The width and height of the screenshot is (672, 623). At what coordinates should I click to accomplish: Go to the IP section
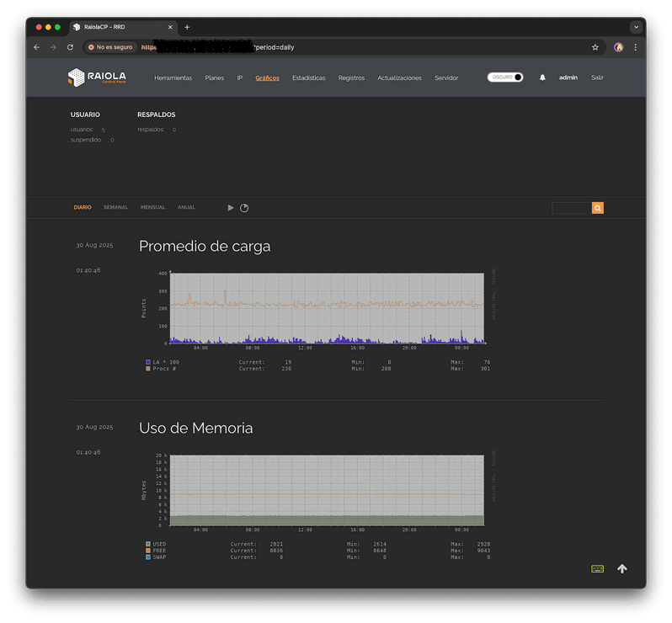[239, 78]
